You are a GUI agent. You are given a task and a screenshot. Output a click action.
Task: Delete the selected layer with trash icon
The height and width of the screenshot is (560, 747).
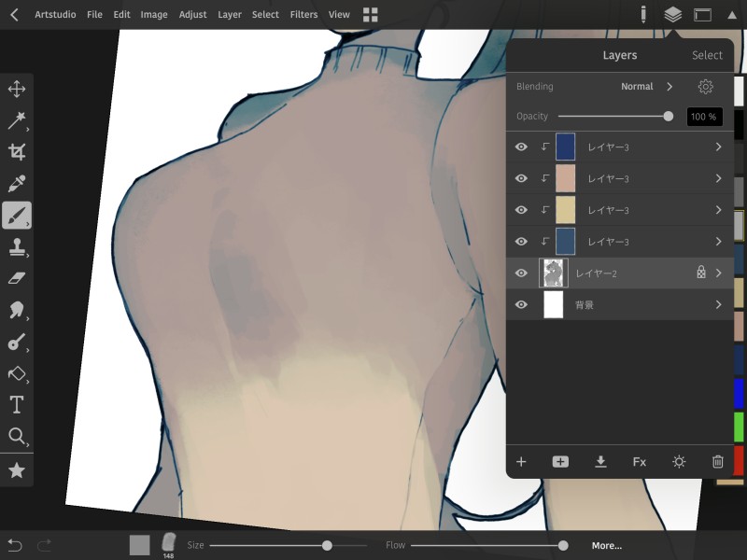coord(717,461)
